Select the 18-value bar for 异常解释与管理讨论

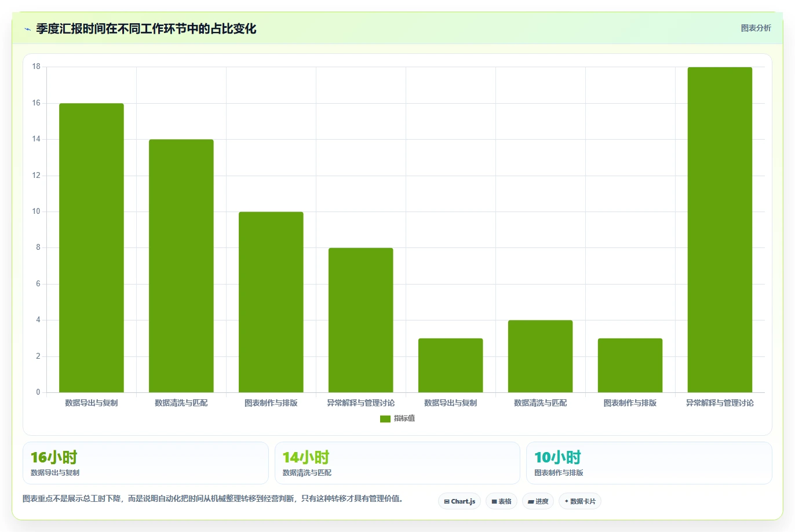(720, 230)
